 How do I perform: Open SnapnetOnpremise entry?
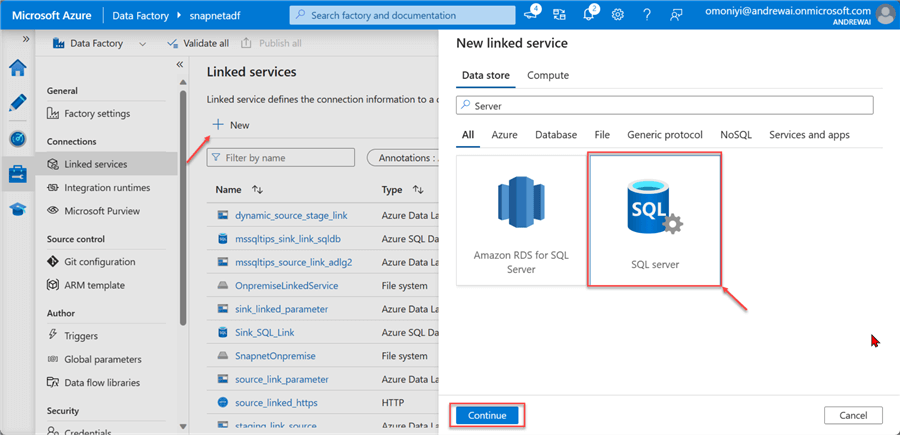[x=275, y=356]
